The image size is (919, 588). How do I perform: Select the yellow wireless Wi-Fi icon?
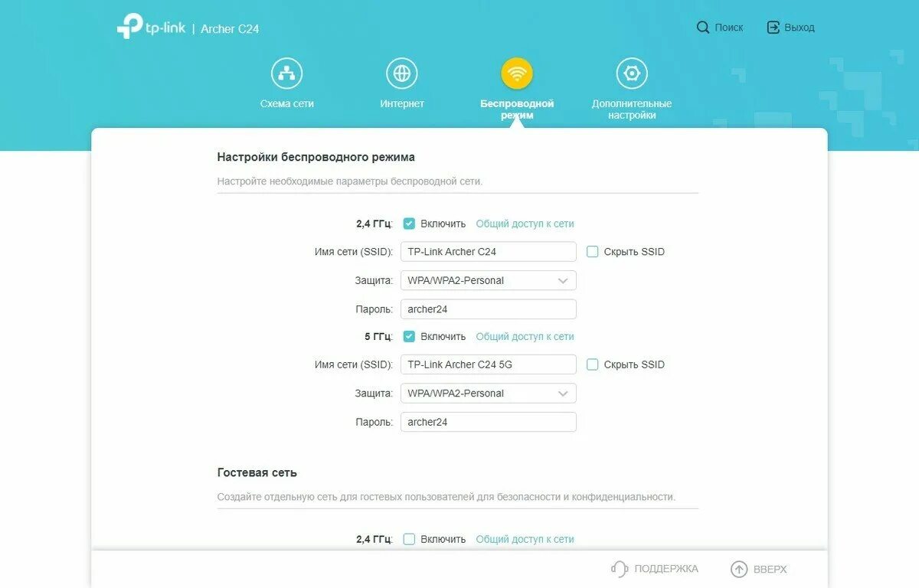pyautogui.click(x=517, y=73)
